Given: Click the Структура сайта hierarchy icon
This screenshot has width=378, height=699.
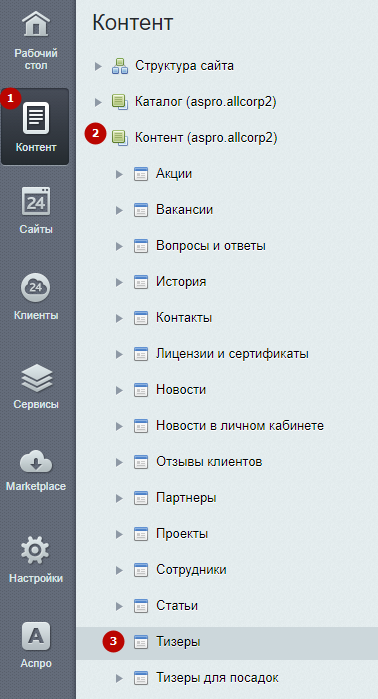Looking at the screenshot, I should point(119,66).
